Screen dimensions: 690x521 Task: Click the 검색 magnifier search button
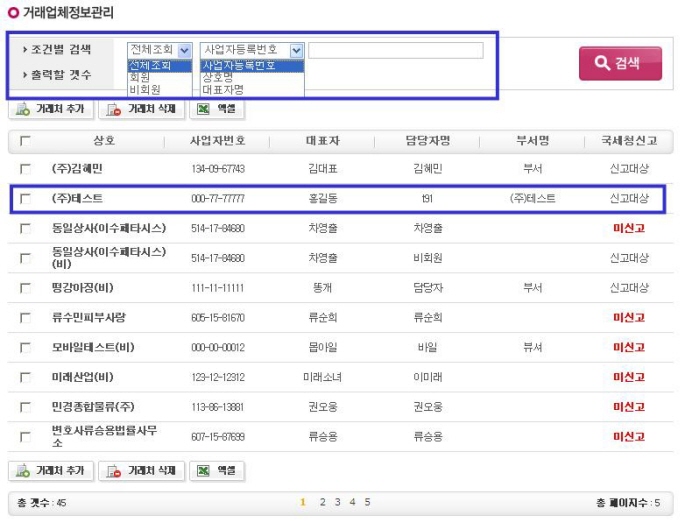619,63
